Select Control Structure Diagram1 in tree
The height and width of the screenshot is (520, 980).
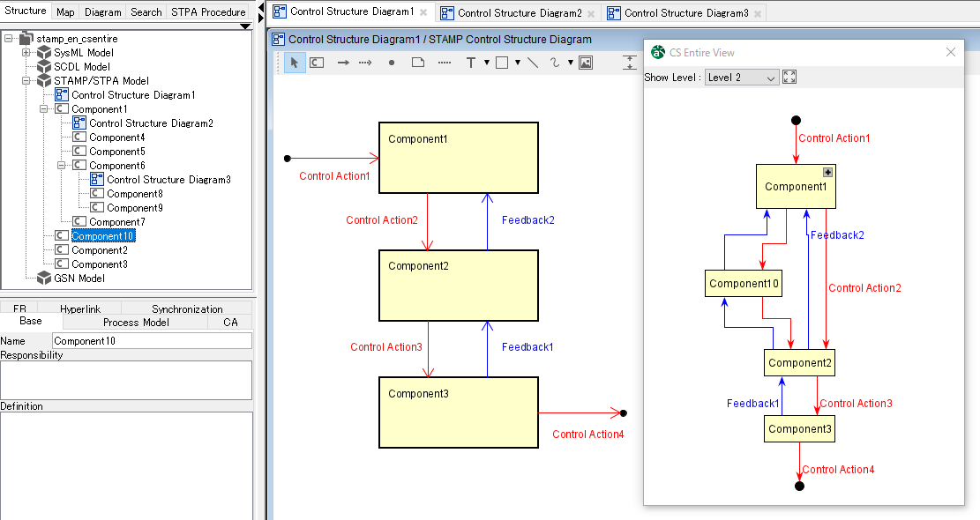click(133, 95)
